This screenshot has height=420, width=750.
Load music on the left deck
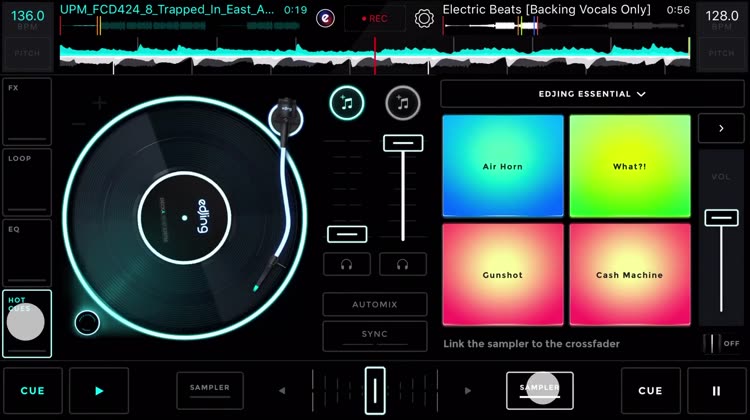tap(347, 103)
